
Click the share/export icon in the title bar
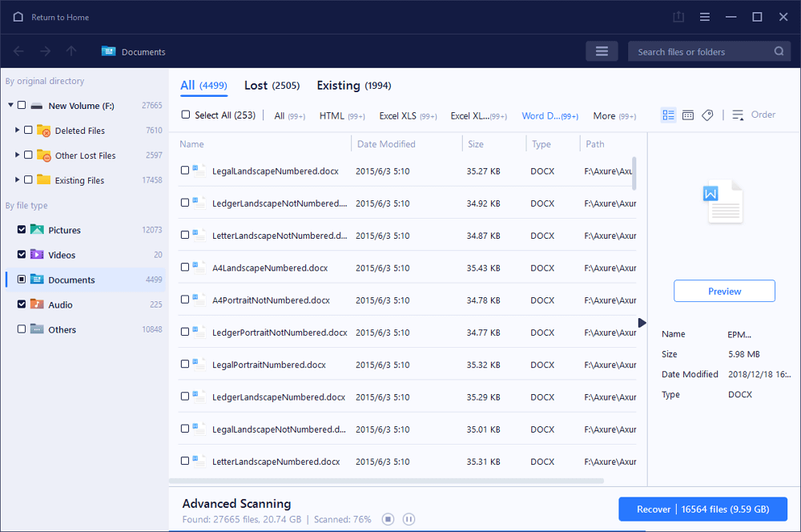(678, 16)
